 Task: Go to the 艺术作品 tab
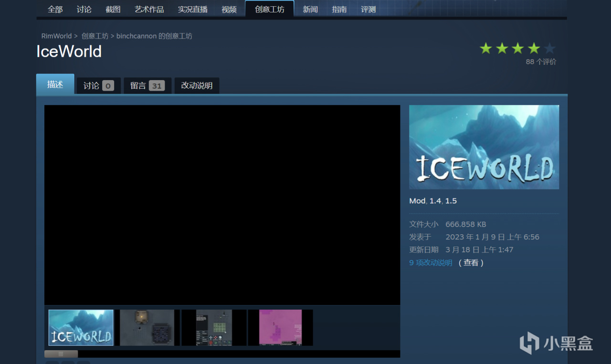point(149,9)
